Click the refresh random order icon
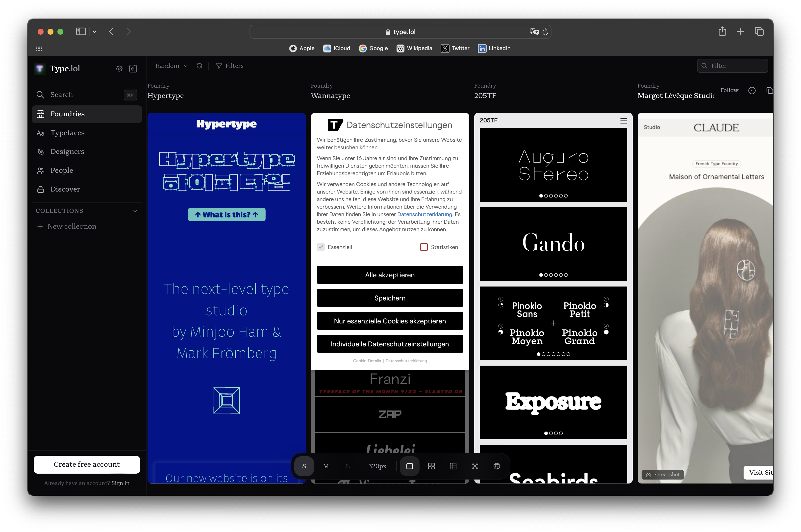801x532 pixels. (x=200, y=66)
